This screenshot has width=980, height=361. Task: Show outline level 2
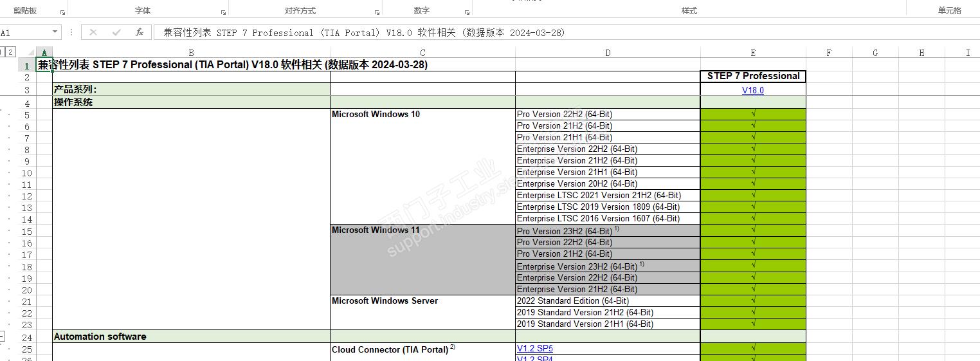click(11, 52)
